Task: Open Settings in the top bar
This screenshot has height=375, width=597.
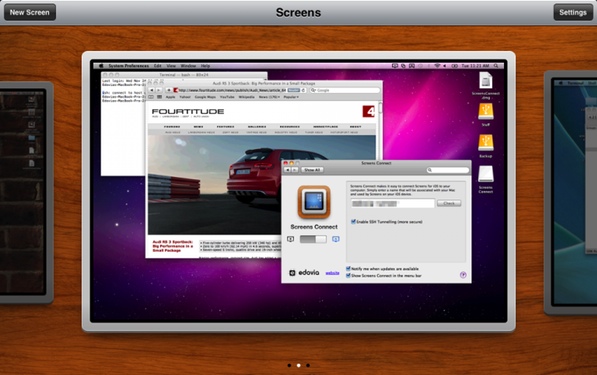Action: 573,12
